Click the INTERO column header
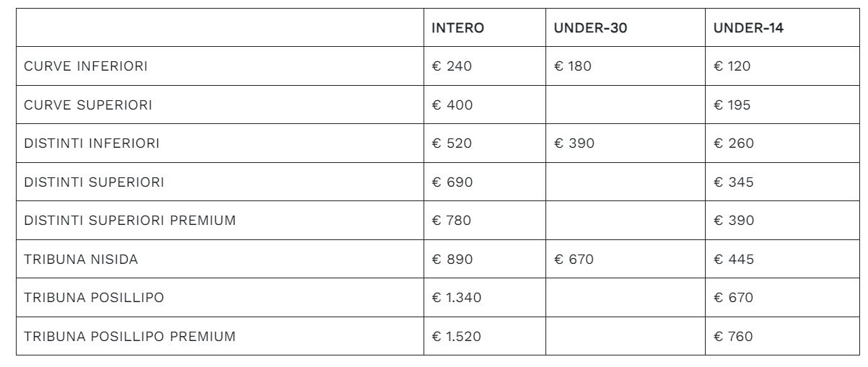The width and height of the screenshot is (868, 367). [457, 28]
